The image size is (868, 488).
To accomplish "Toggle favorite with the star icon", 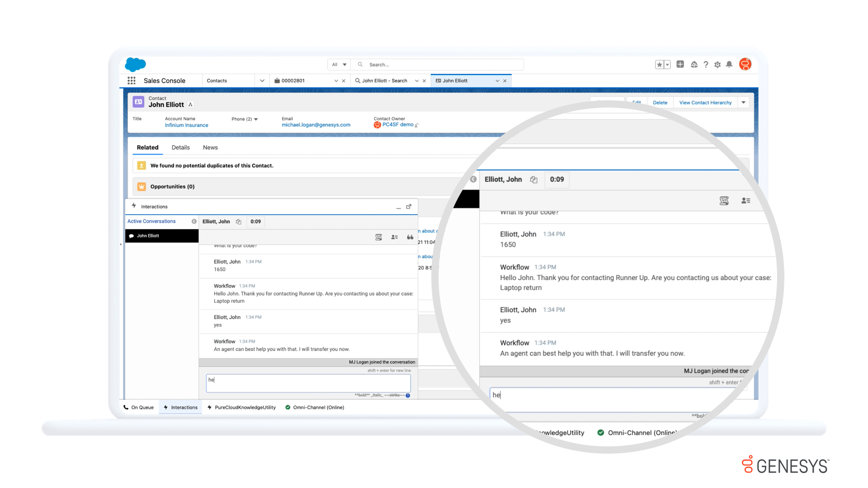I will click(660, 64).
